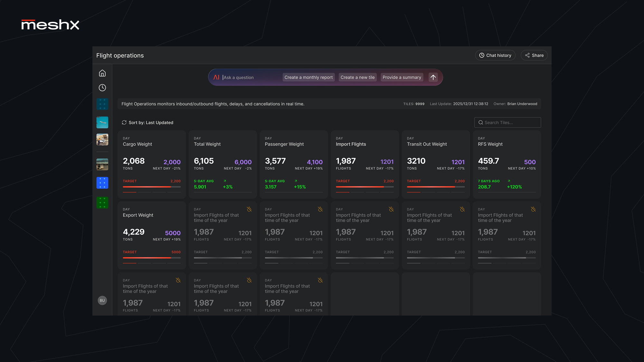Click the AI logo in question bar
644x362 pixels.
click(x=216, y=77)
